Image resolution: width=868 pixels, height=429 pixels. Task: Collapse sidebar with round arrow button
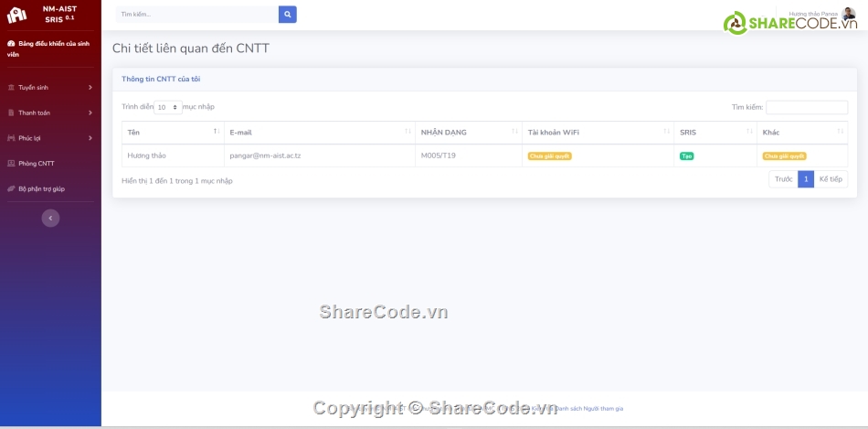[51, 218]
